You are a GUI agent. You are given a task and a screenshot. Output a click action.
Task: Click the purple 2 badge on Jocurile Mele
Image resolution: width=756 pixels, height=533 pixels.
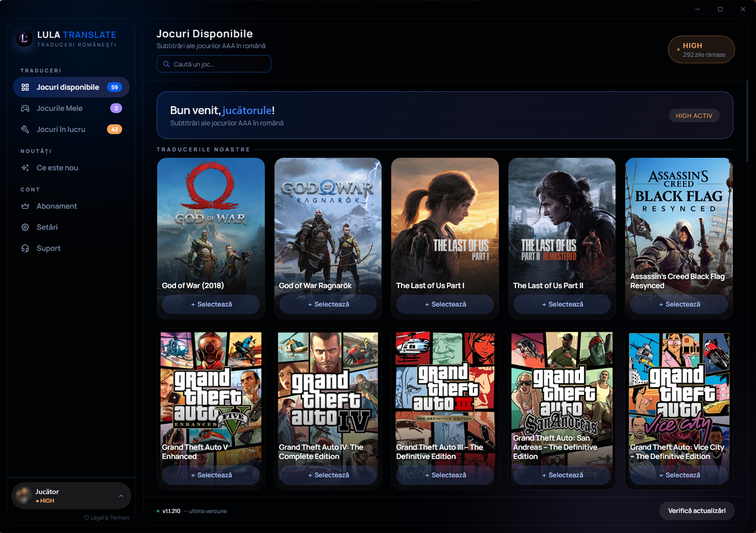[116, 108]
